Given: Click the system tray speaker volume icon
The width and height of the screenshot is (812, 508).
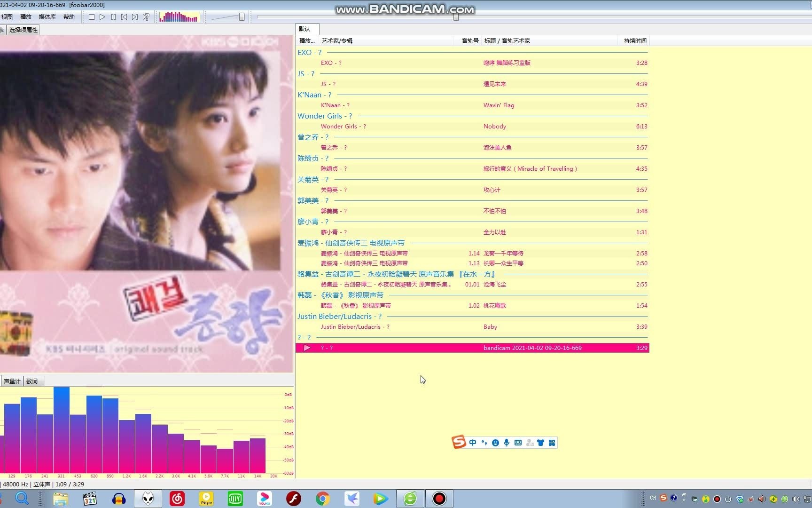Looking at the screenshot, I should pyautogui.click(x=796, y=499).
